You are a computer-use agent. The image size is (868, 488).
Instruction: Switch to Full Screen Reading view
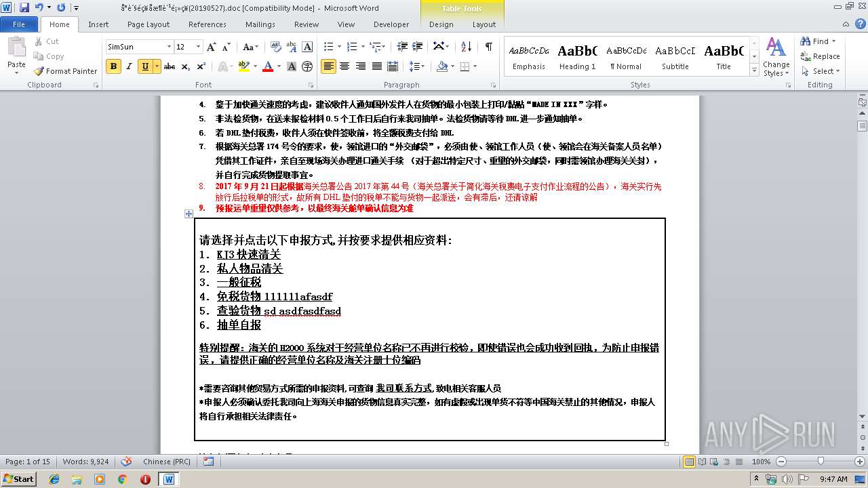[x=702, y=462]
